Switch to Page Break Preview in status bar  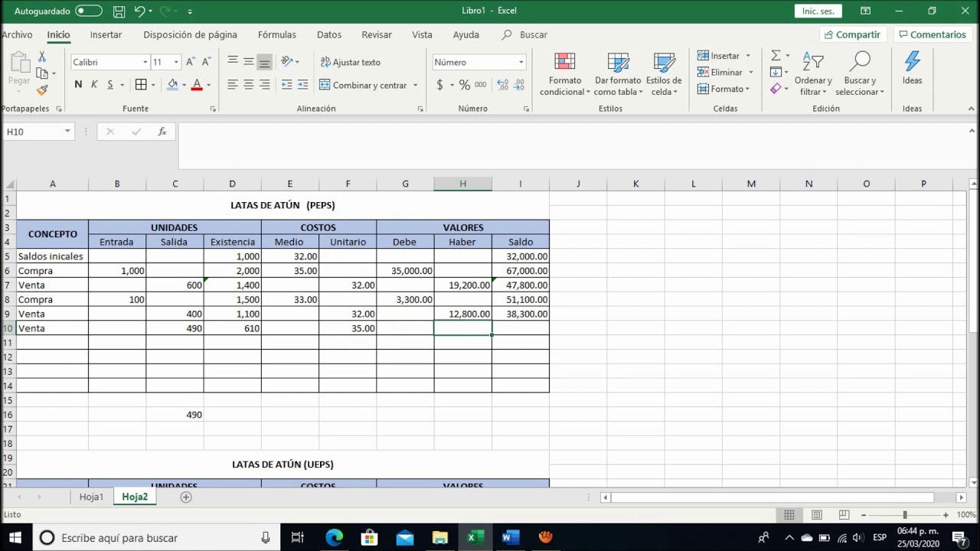844,515
